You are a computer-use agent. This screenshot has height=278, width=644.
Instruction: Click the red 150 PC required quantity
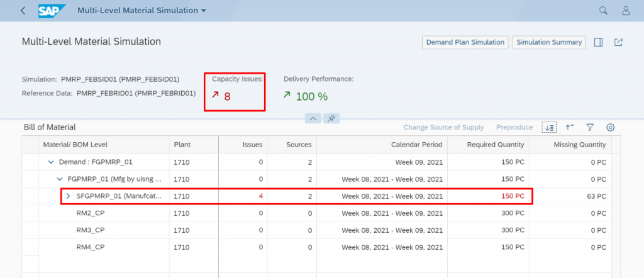[513, 196]
